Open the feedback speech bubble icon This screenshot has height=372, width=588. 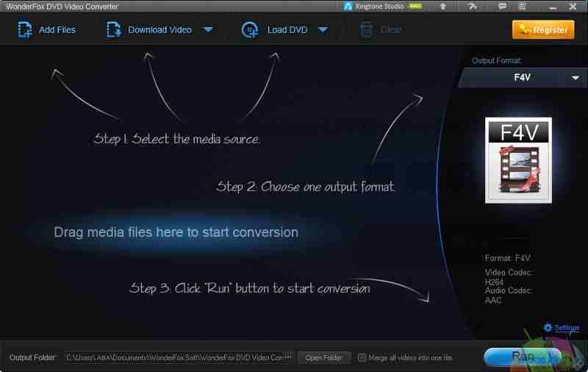click(502, 6)
